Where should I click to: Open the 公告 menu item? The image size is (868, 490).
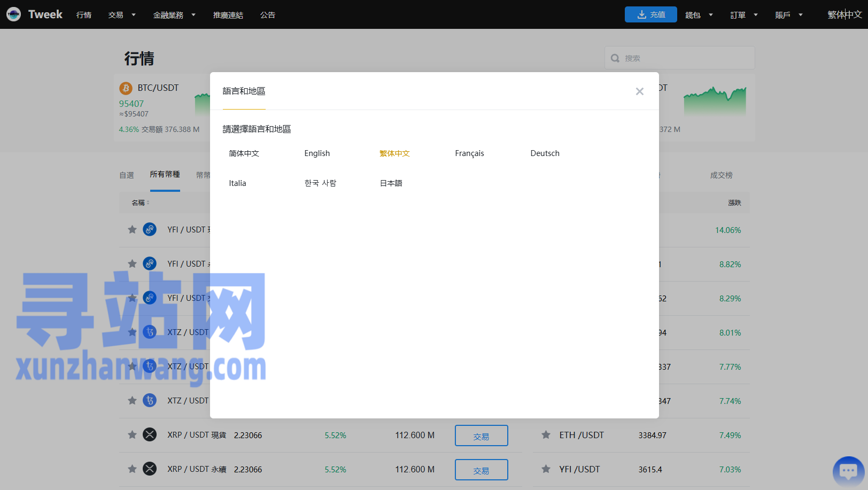268,14
